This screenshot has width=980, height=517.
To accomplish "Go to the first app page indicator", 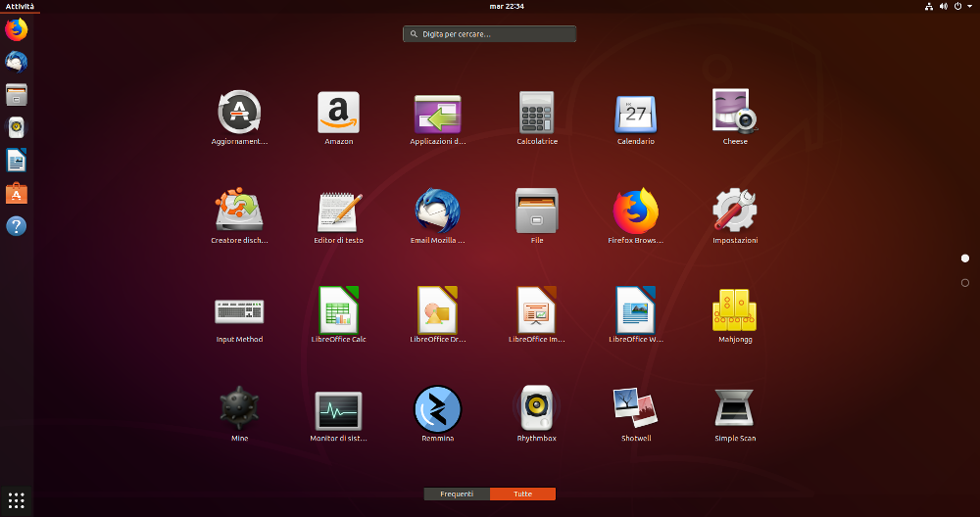I will (965, 258).
